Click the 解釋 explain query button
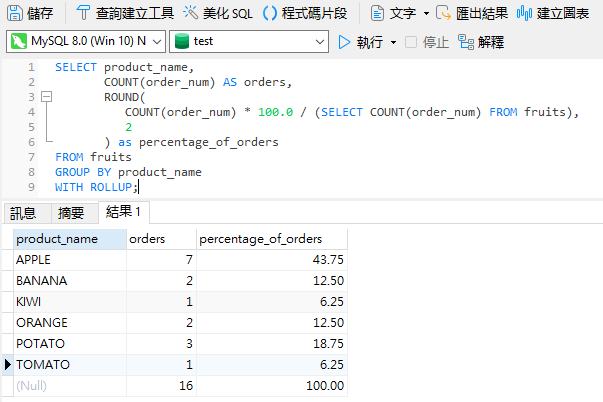Viewport: 603px width, 402px height. click(480, 42)
